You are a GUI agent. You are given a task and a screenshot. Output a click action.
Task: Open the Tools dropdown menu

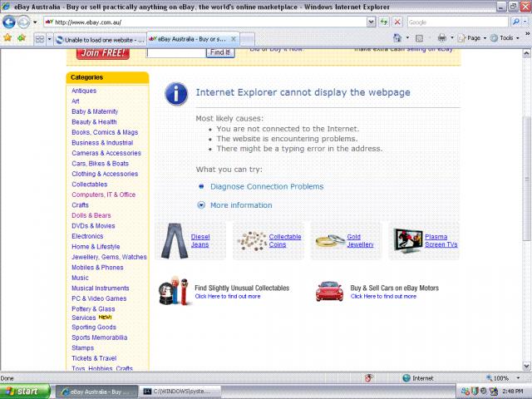[505, 38]
